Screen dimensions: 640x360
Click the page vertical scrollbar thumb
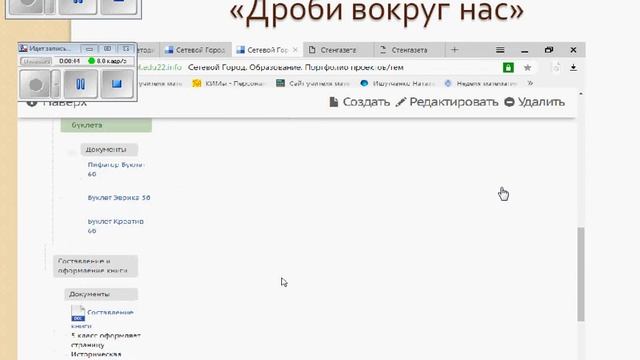tap(581, 274)
